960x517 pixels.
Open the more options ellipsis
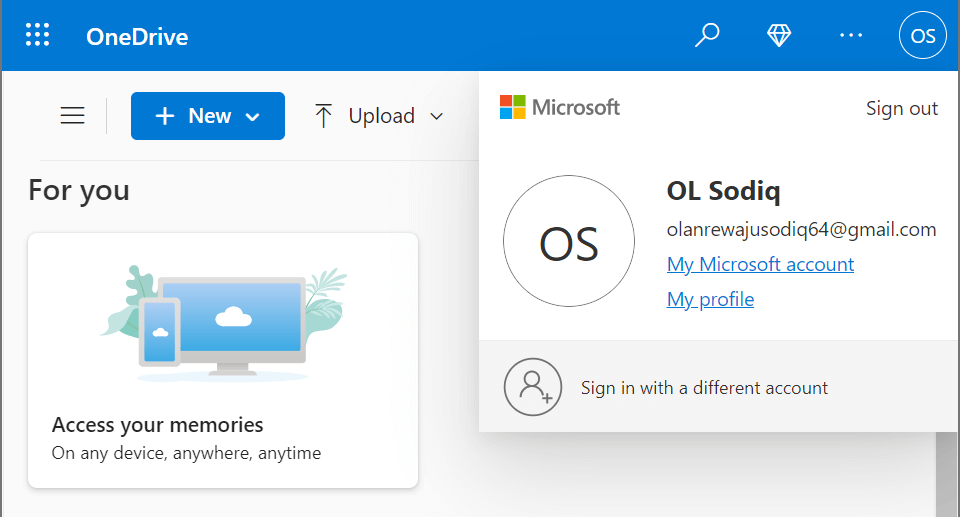point(851,36)
